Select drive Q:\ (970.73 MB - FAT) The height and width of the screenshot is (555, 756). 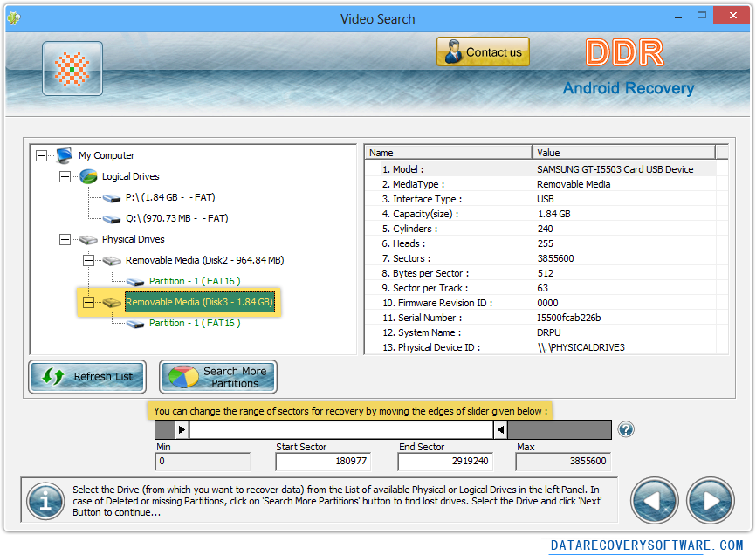point(177,218)
